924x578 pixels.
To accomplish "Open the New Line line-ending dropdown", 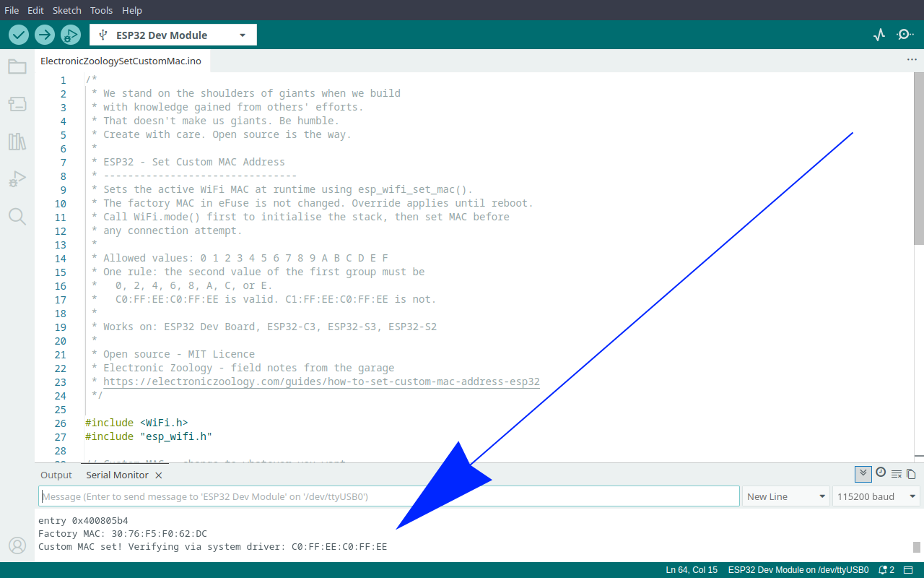I will tap(786, 496).
